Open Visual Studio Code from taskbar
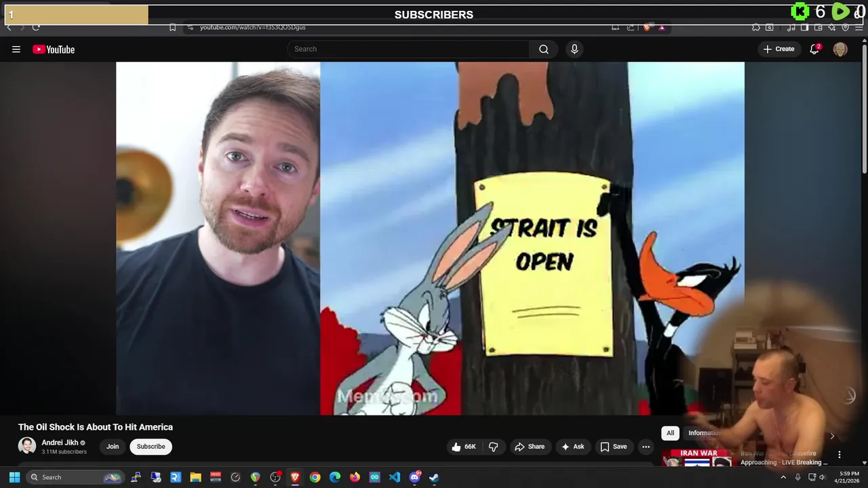Viewport: 868px width, 488px height. (395, 477)
